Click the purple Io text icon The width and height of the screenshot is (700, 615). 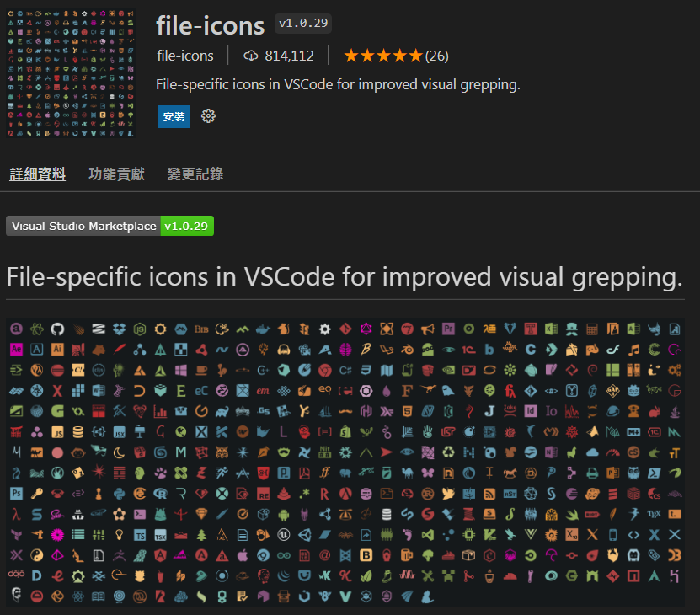click(551, 411)
